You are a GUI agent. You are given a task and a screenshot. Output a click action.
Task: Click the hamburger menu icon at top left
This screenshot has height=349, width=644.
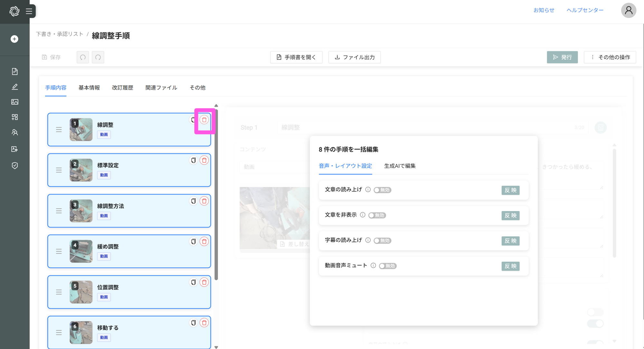[29, 11]
